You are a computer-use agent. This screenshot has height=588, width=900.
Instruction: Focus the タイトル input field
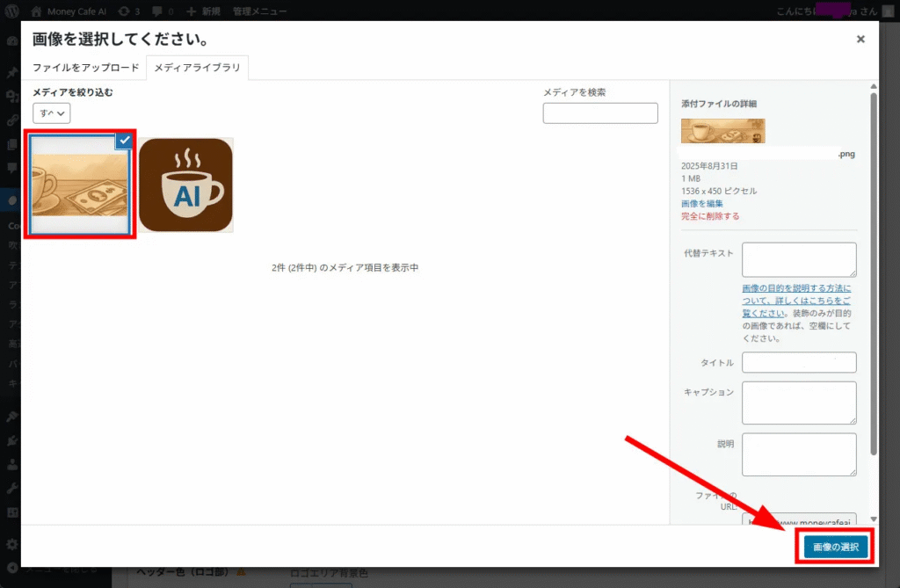tap(799, 362)
